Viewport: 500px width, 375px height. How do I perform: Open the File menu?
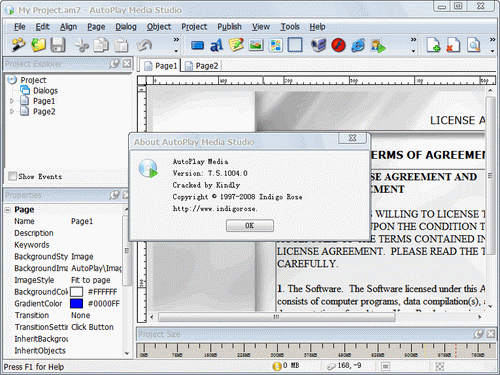pyautogui.click(x=19, y=27)
